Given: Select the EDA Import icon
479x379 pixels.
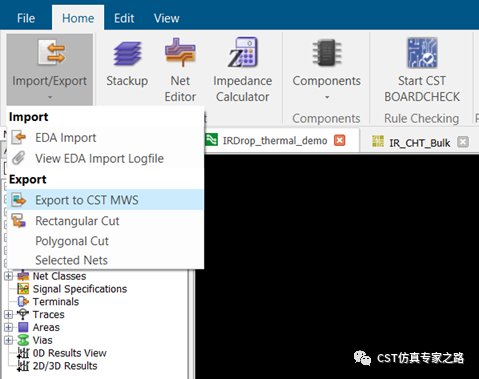Looking at the screenshot, I should click(19, 137).
